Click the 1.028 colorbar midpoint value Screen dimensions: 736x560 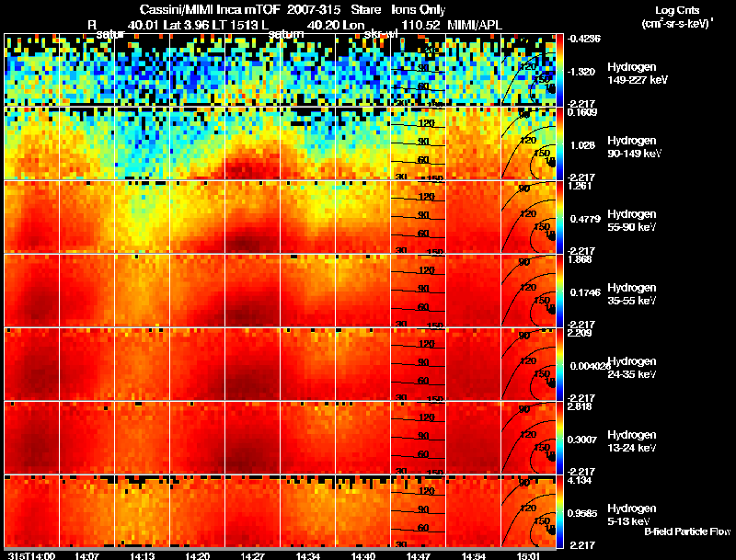582,145
